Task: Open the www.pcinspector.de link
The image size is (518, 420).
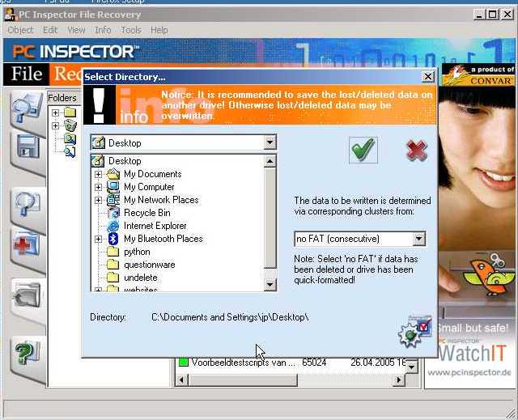Action: 469,372
